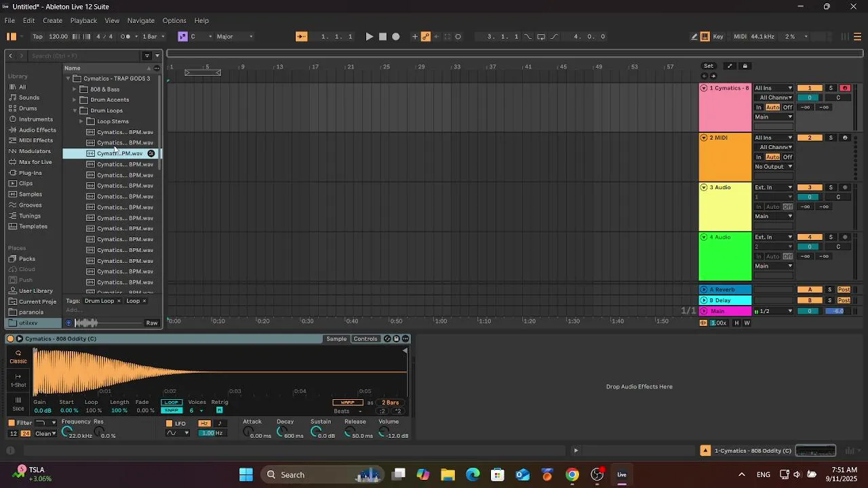Click the hot-swap icon on selected sample
868x488 pixels.
[x=151, y=153]
